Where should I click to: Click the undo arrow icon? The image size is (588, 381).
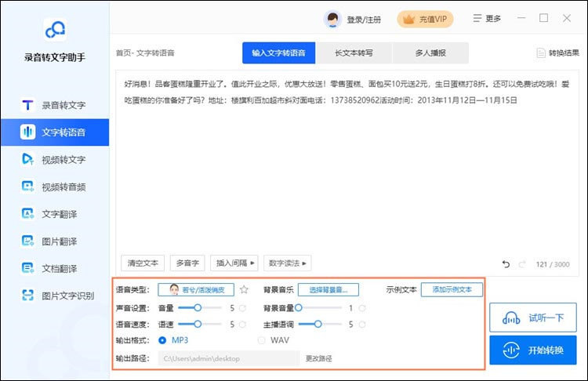tap(506, 264)
